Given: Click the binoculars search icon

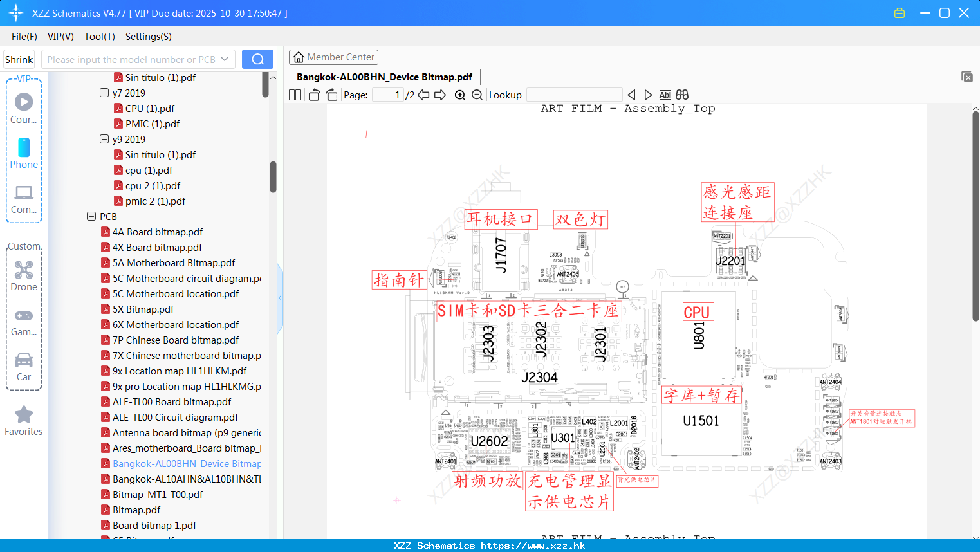Looking at the screenshot, I should (682, 95).
